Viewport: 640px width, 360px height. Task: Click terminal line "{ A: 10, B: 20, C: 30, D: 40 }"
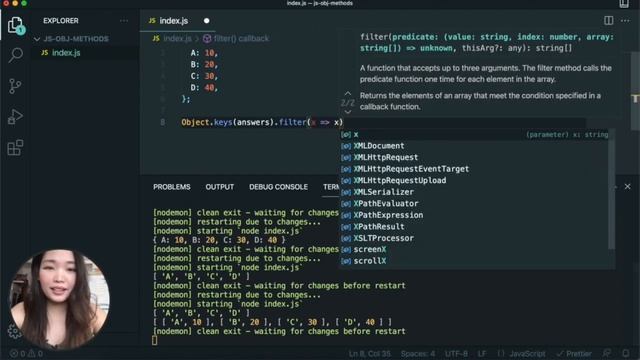pos(219,240)
